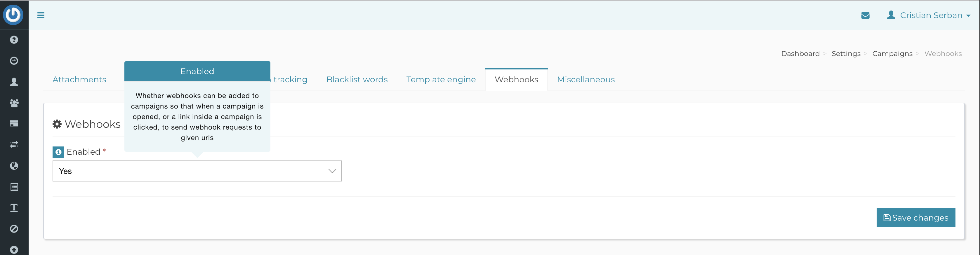Image resolution: width=980 pixels, height=255 pixels.
Task: Open the globe sidebar icon
Action: point(14,166)
